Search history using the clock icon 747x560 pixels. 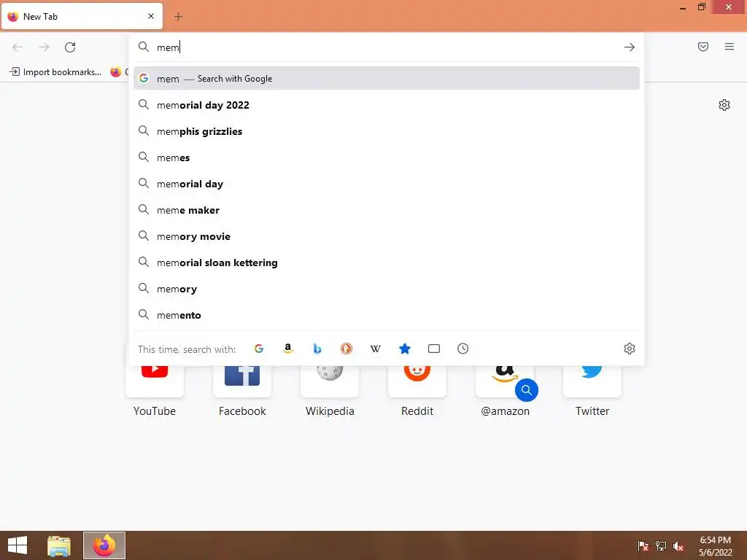463,349
